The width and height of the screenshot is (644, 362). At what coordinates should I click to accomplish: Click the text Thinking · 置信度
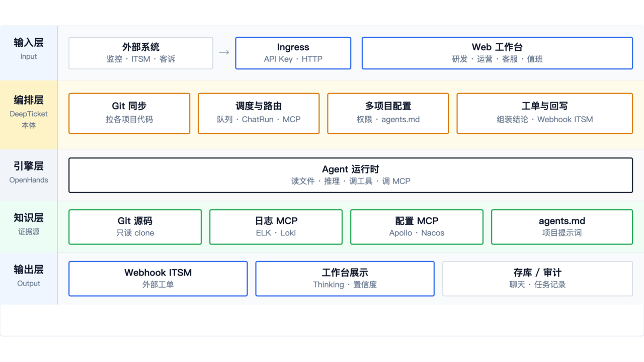(x=345, y=285)
